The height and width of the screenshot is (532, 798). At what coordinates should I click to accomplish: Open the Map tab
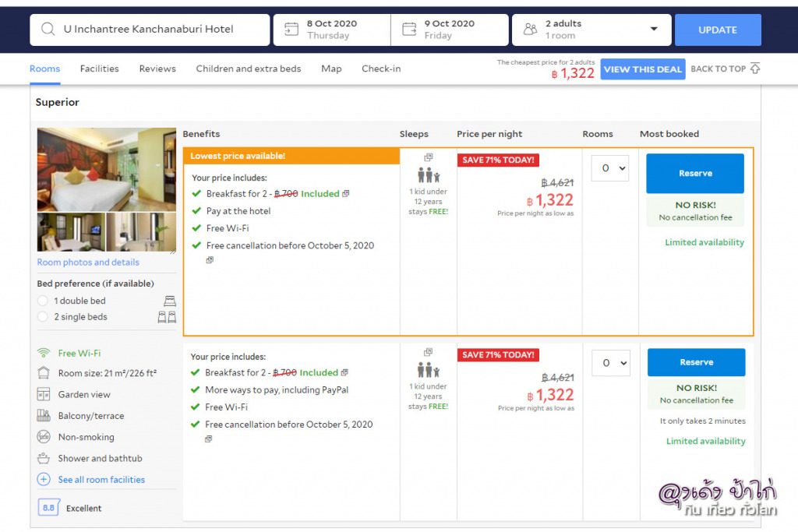tap(331, 69)
